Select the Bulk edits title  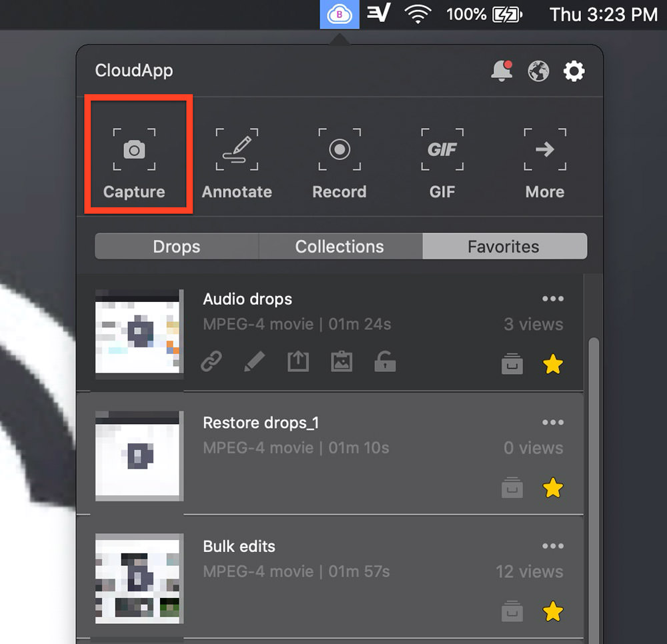[x=239, y=546]
